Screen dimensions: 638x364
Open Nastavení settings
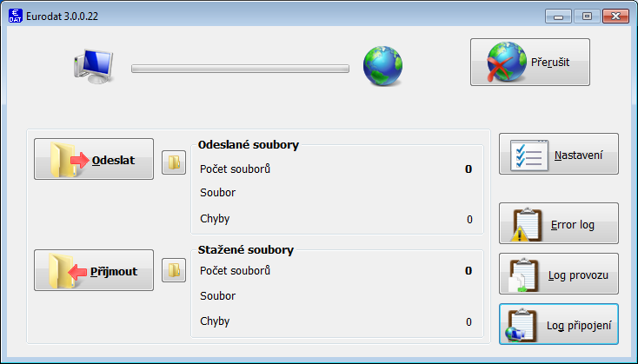tap(559, 154)
